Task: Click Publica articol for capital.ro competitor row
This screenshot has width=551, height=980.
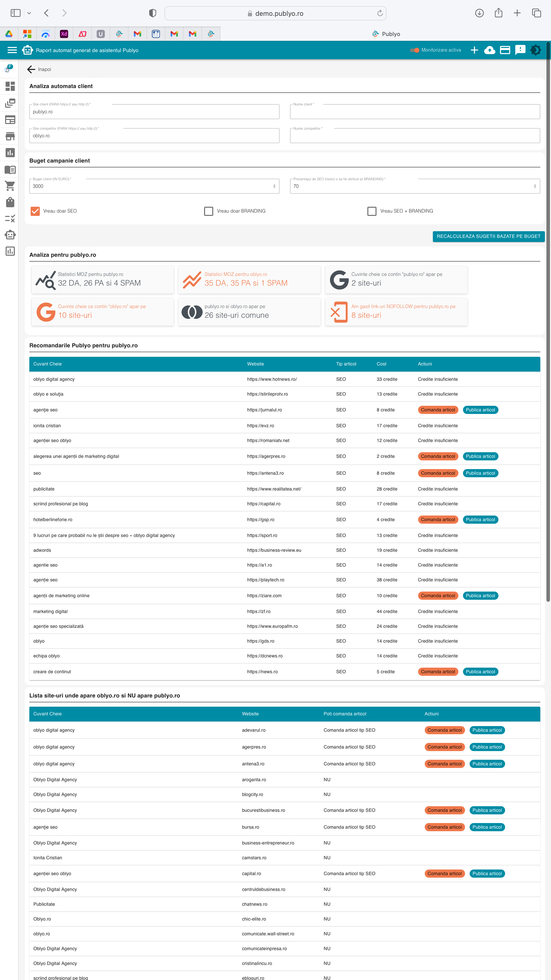Action: click(x=487, y=874)
